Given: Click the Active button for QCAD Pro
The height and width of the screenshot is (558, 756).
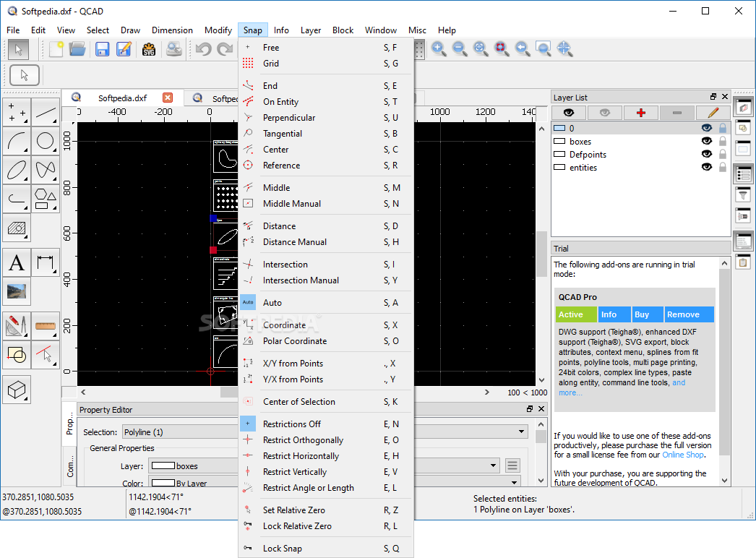Looking at the screenshot, I should [576, 314].
